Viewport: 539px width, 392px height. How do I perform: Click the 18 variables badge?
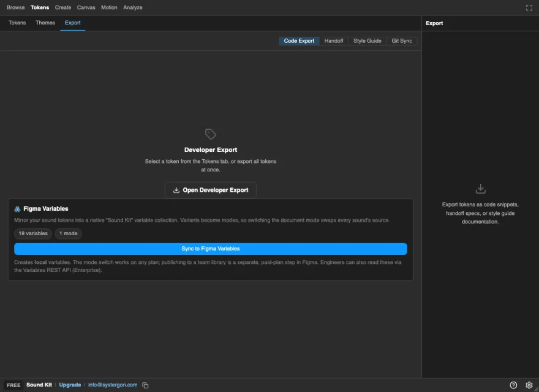pos(33,233)
